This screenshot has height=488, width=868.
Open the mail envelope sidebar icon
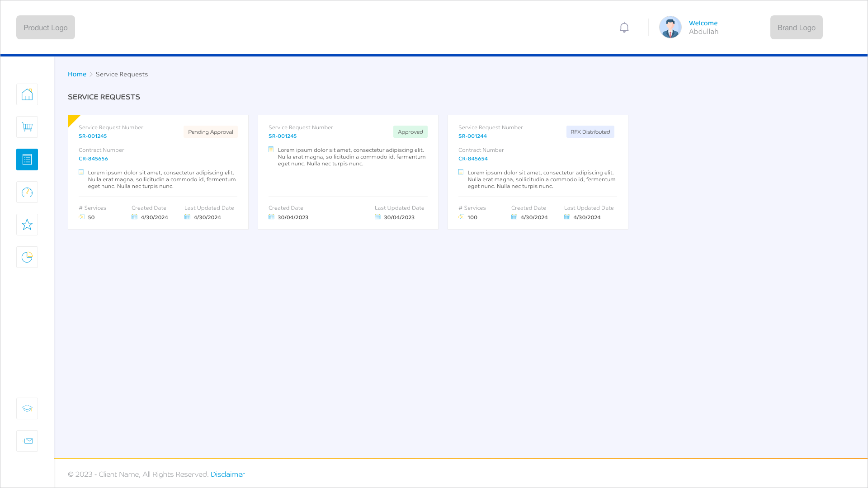point(27,441)
